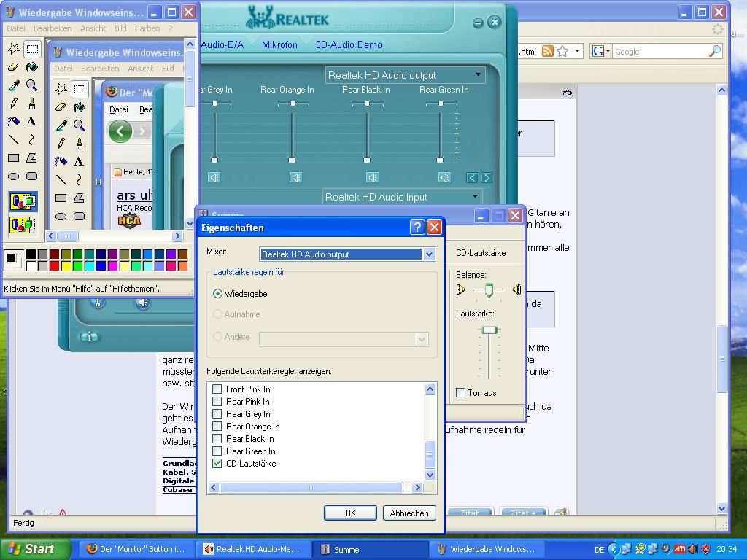
Task: Select the Fill With Color bucket in Paint's main toolbox
Action: [32, 67]
